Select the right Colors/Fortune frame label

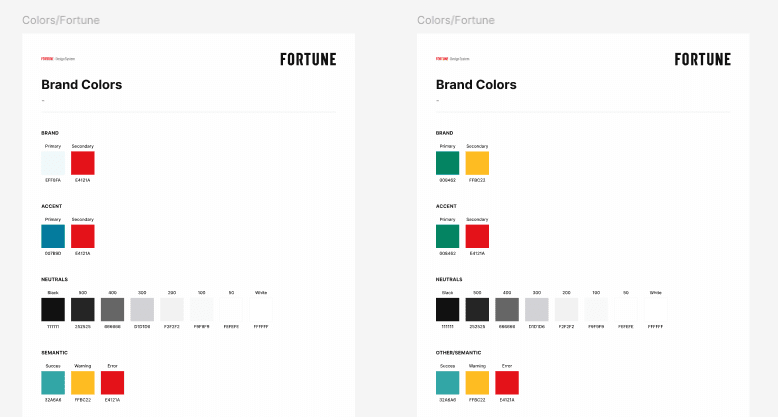click(455, 20)
